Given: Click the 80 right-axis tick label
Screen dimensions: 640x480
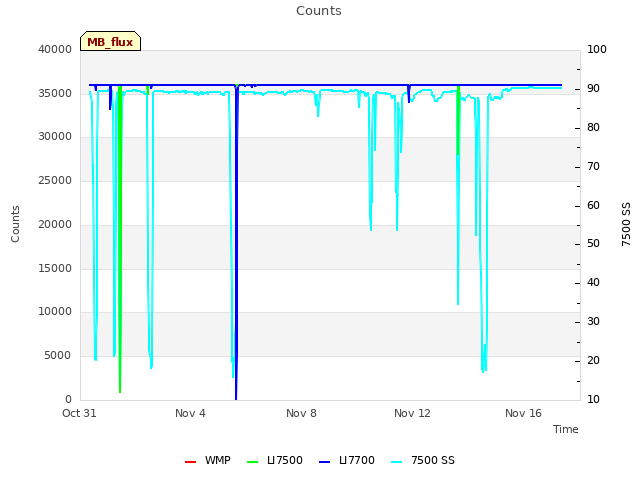Looking at the screenshot, I should click(x=593, y=127).
